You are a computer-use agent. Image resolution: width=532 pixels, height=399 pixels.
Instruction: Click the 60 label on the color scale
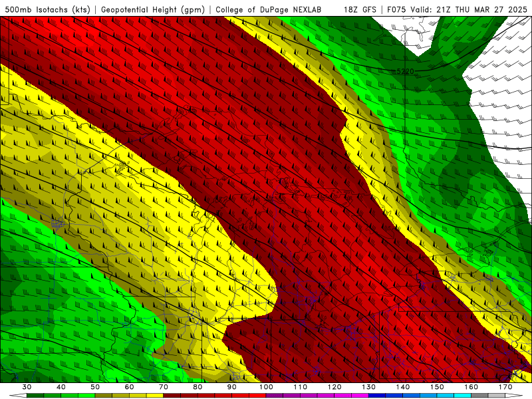pos(129,387)
